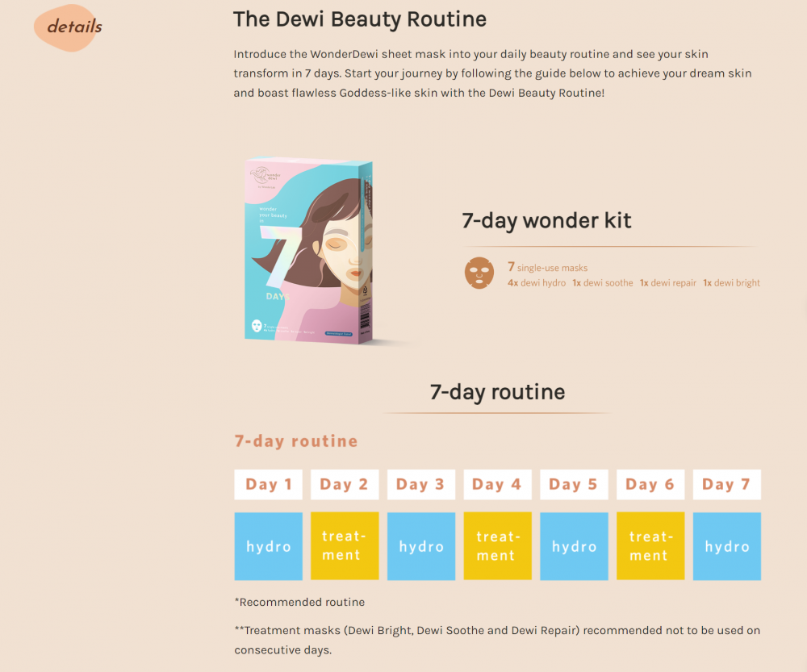Screen dimensions: 807x672
Task: Click the yellow treatment tile under Day 4
Action: point(497,546)
